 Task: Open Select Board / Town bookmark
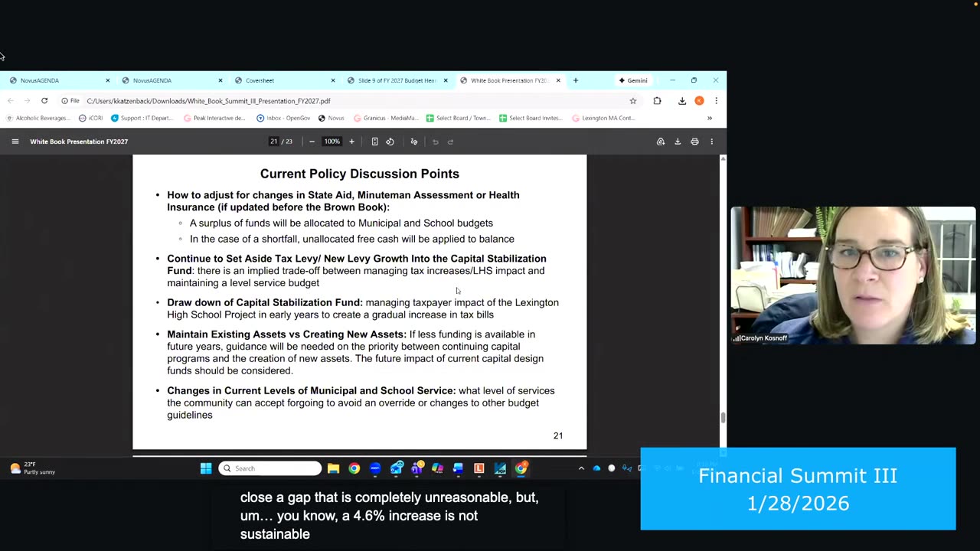click(x=457, y=118)
